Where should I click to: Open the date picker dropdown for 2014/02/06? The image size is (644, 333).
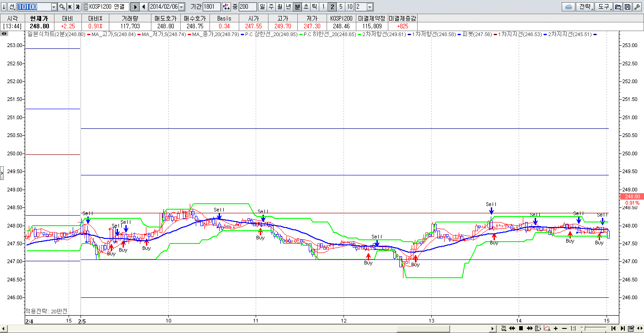coord(181,7)
